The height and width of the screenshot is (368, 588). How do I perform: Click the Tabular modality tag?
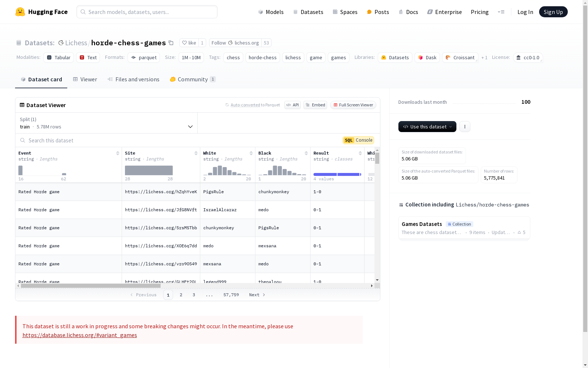tap(58, 57)
